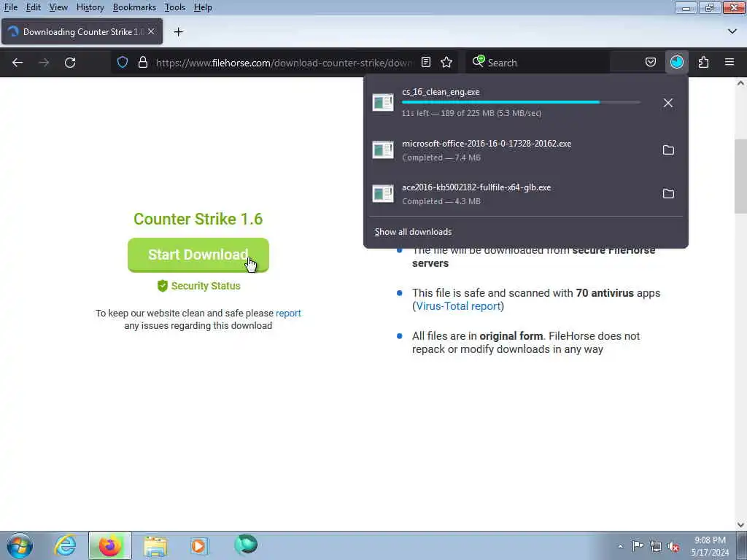Open the View menu

[58, 7]
